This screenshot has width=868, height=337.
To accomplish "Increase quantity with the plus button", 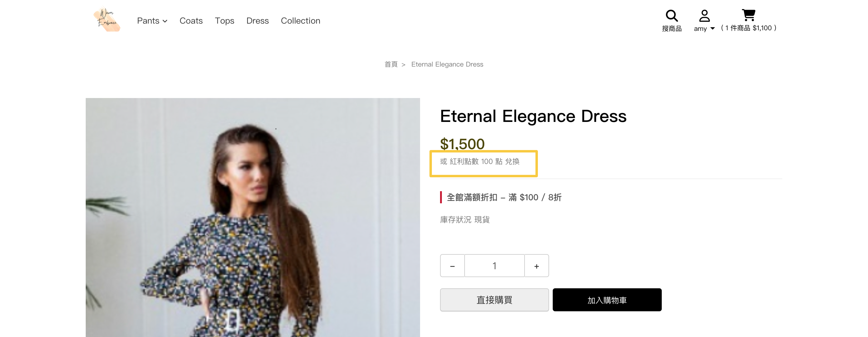I will pyautogui.click(x=536, y=266).
